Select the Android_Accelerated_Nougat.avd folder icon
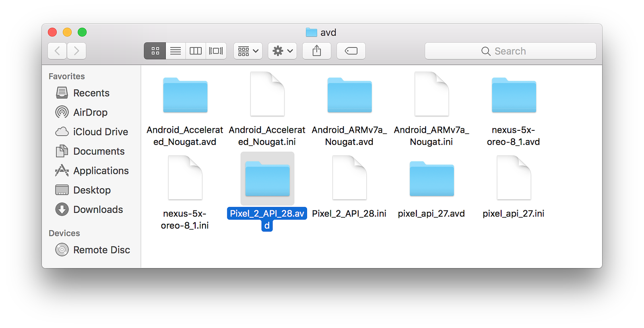 (x=185, y=95)
